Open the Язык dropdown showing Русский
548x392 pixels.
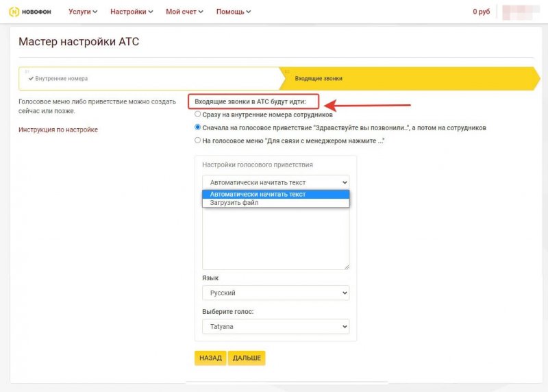275,293
